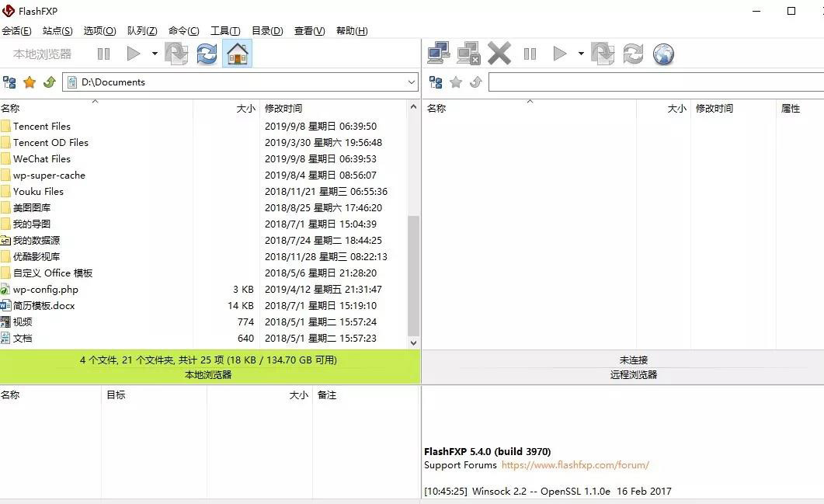Select the wp-config.php file

tap(46, 290)
